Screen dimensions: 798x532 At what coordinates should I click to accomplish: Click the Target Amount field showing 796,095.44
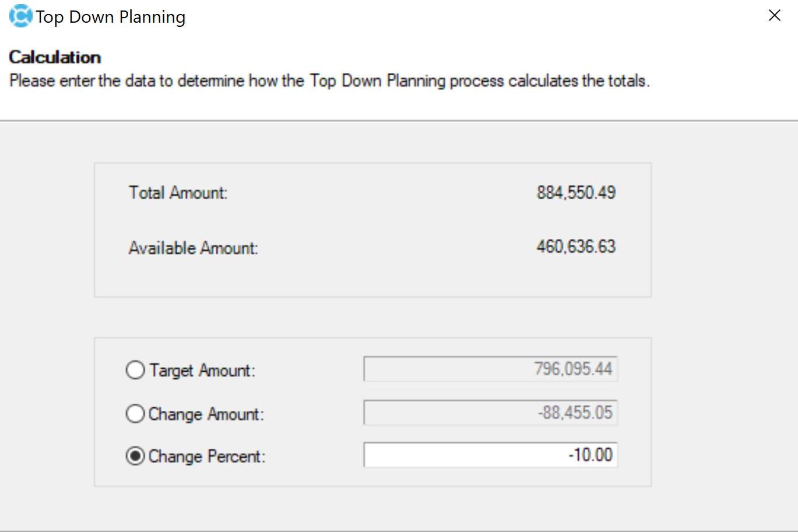tap(490, 369)
